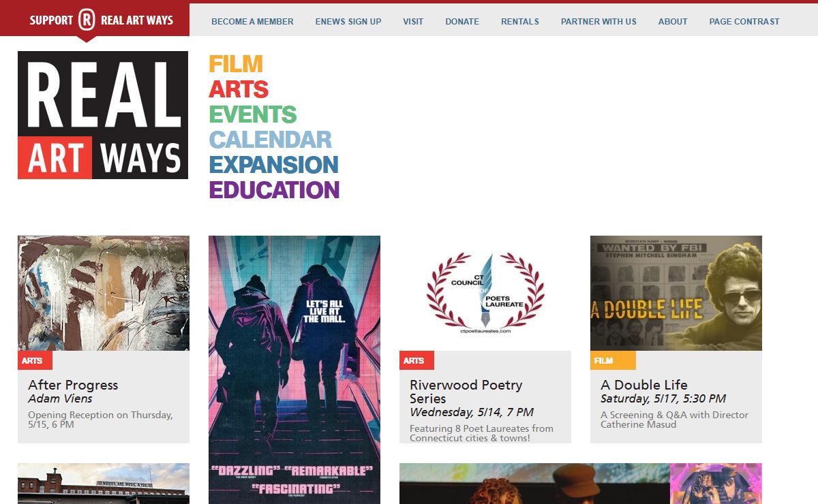Image resolution: width=818 pixels, height=504 pixels.
Task: Open the Become a Member page
Action: pos(252,22)
